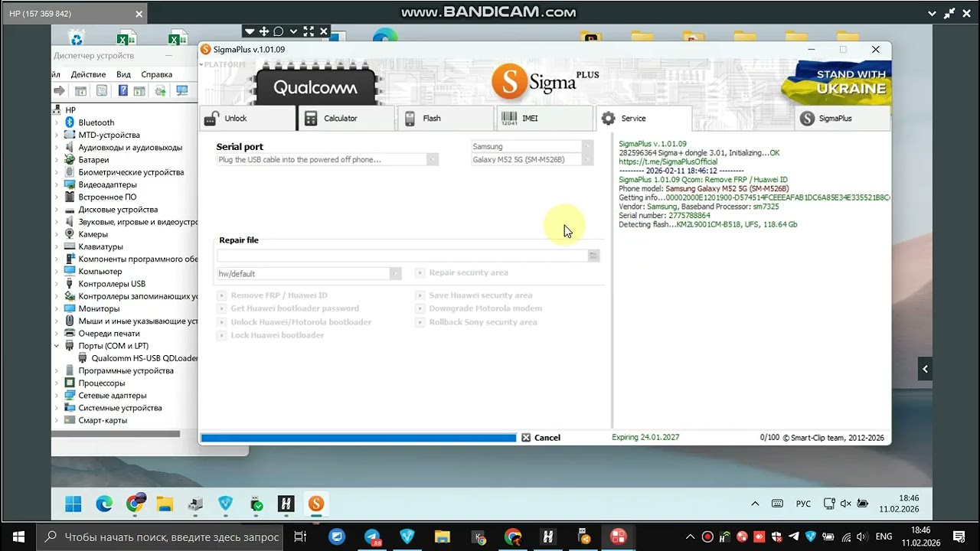Open the Serial port dropdown
The image size is (980, 551).
433,160
